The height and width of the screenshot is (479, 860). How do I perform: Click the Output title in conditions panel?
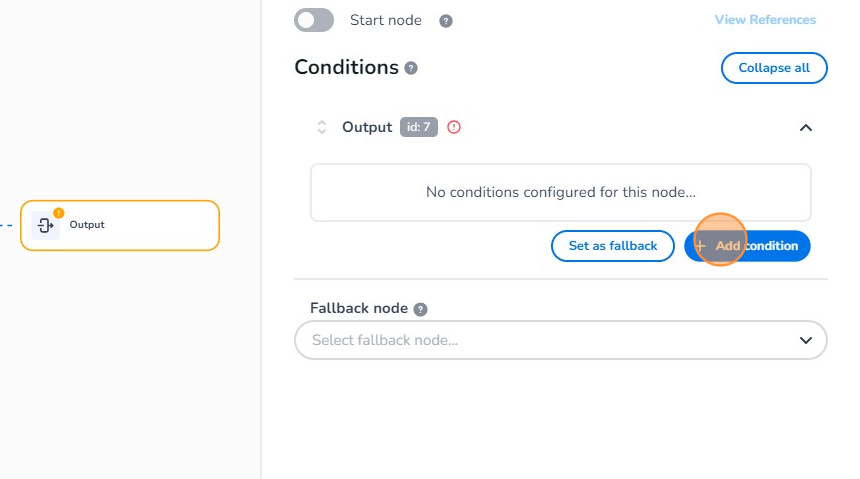pyautogui.click(x=367, y=127)
